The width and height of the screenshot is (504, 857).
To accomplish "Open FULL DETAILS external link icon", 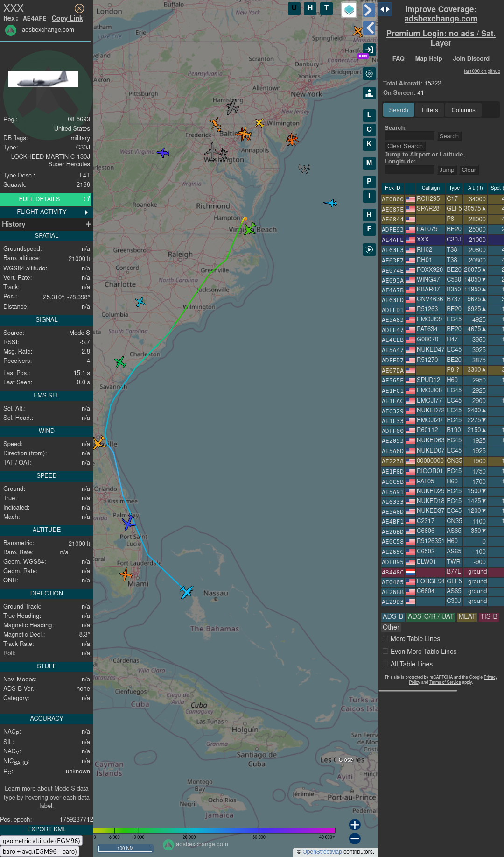I will tap(86, 199).
